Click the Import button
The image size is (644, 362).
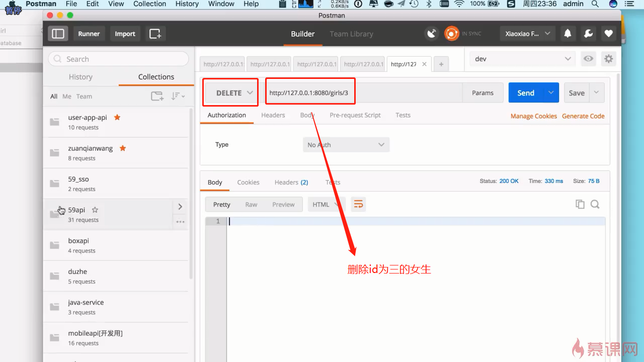(125, 34)
